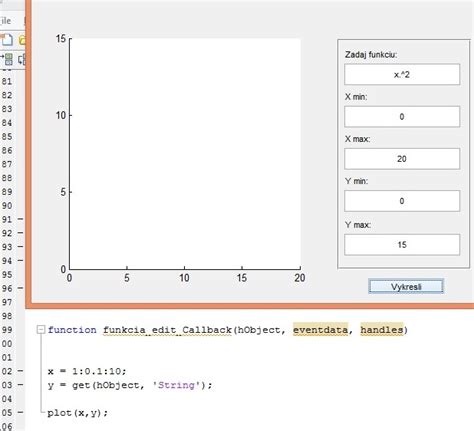
Task: Click inside the white plot axes area
Action: [185, 154]
